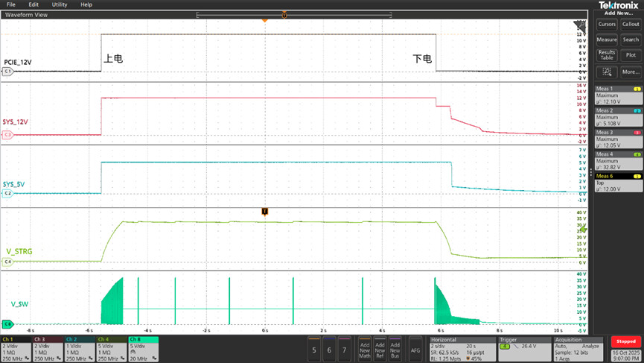Open the More... add-new options
Image resolution: width=644 pixels, height=363 pixels.
point(631,72)
